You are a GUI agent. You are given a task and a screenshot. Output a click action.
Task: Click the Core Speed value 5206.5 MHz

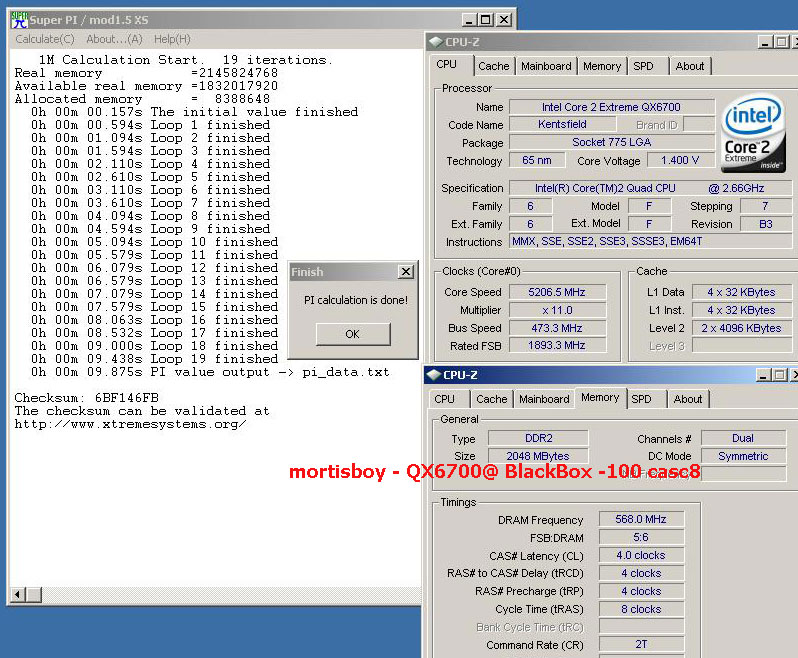[x=557, y=292]
